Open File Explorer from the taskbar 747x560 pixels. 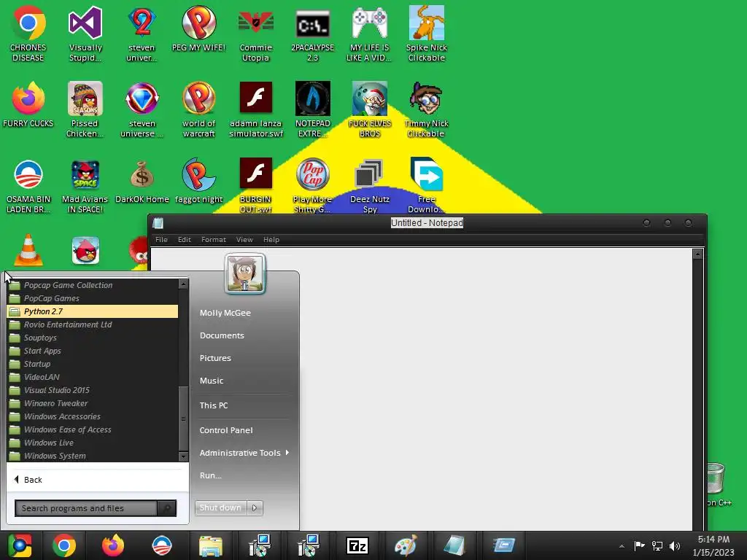[211, 545]
